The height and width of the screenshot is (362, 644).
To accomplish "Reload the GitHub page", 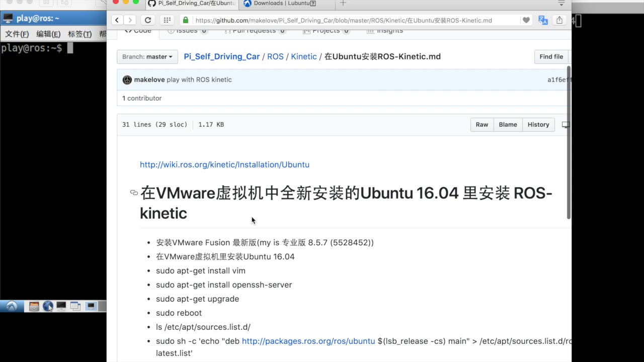I will 147,20.
